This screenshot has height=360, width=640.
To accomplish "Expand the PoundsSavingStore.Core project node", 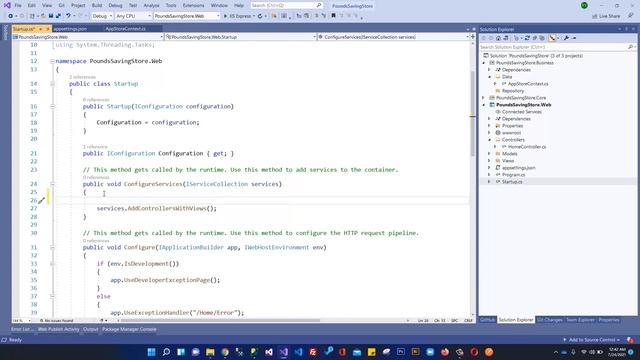I will point(484,98).
